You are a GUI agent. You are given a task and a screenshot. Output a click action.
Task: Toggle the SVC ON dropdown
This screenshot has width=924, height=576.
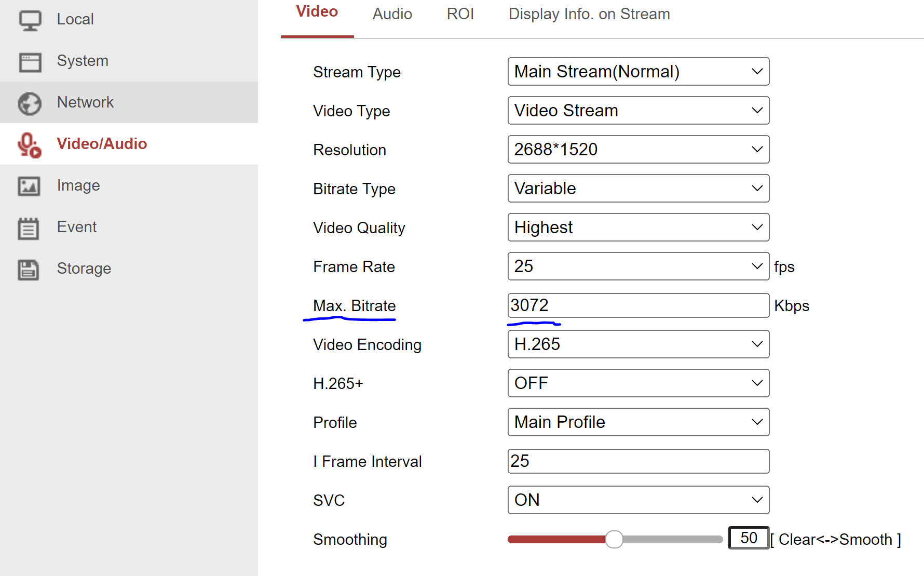tap(638, 500)
